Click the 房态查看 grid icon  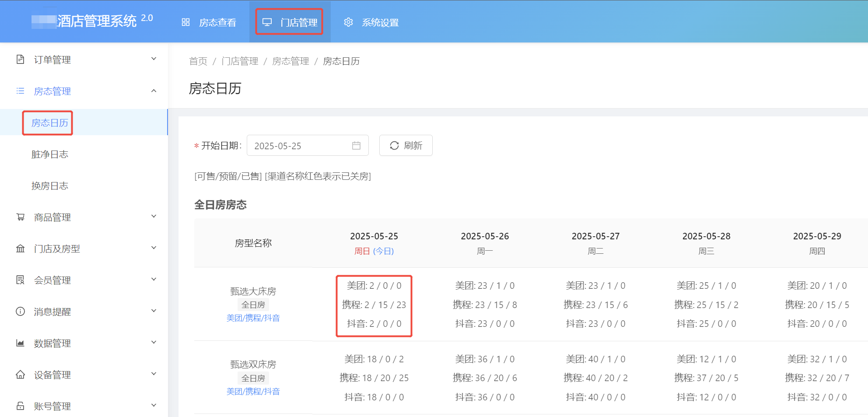point(185,22)
